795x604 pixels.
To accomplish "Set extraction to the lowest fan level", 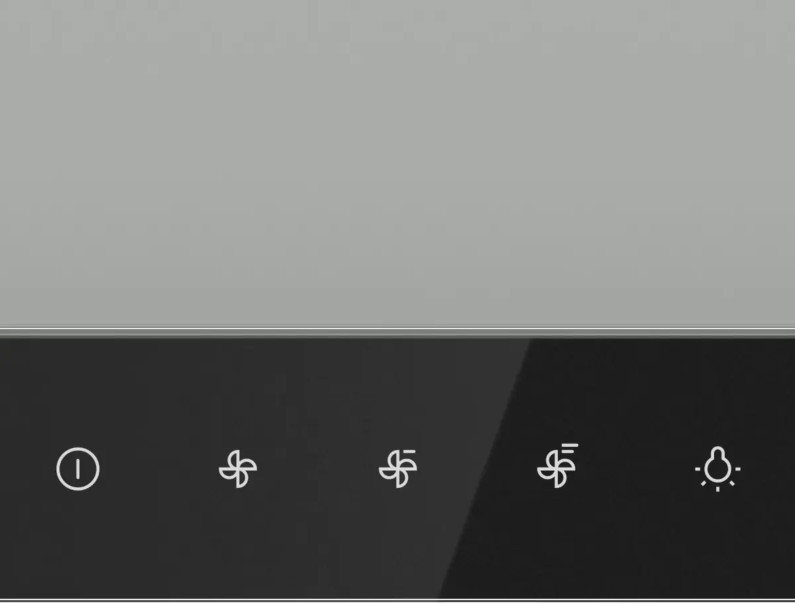I will 238,469.
